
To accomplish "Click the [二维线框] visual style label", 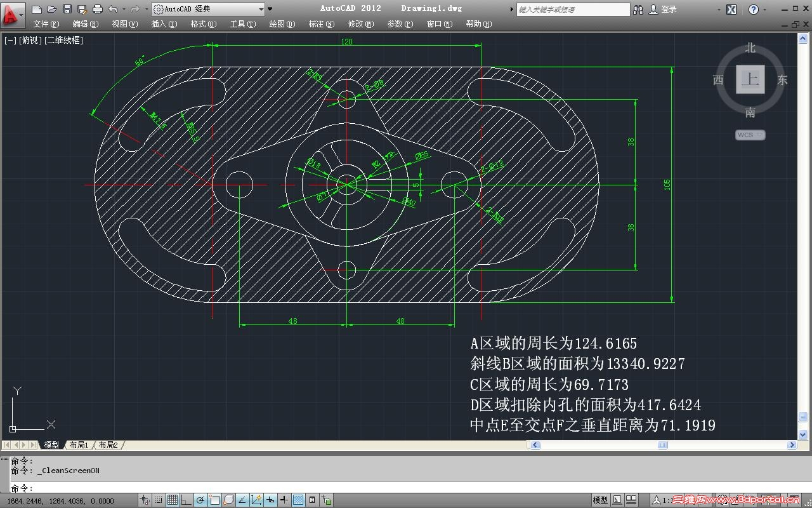I will (x=63, y=40).
